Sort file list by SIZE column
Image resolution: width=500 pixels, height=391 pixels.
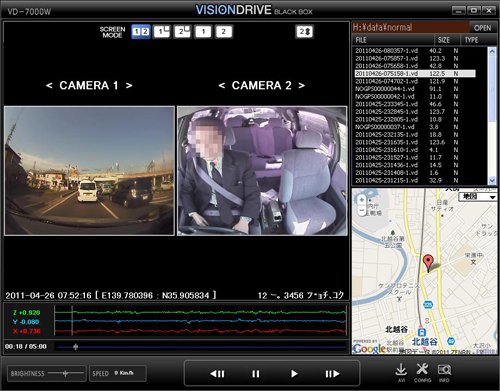(447, 40)
